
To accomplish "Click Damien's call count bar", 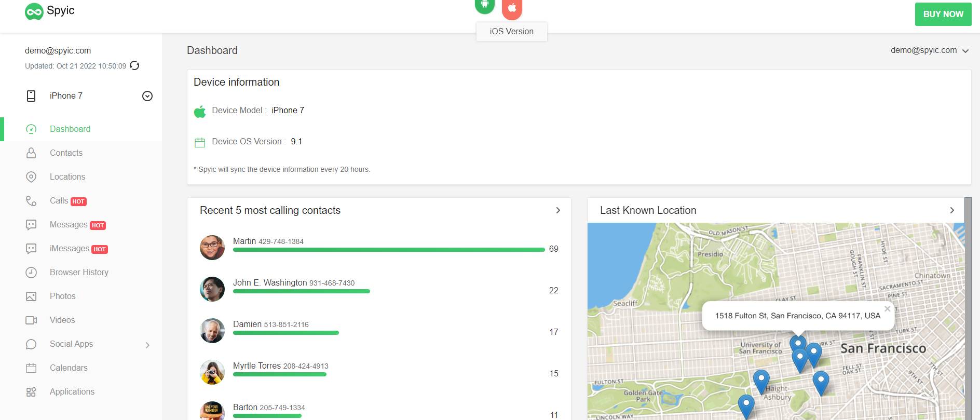I will (286, 333).
